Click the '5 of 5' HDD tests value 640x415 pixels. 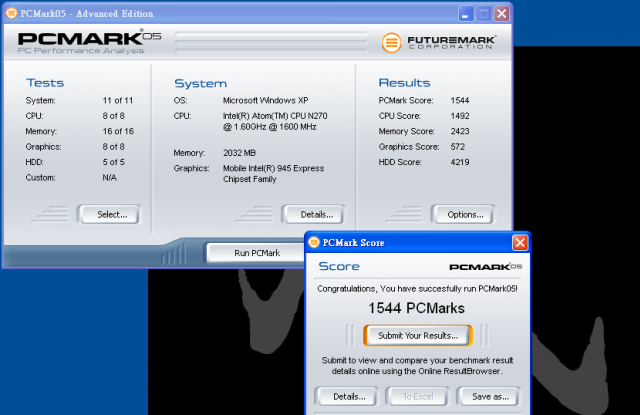(x=113, y=162)
